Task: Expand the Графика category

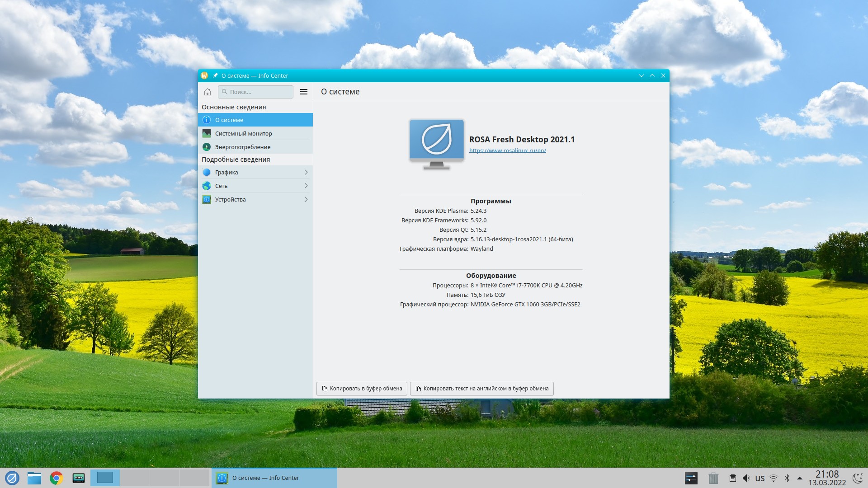Action: [x=255, y=172]
